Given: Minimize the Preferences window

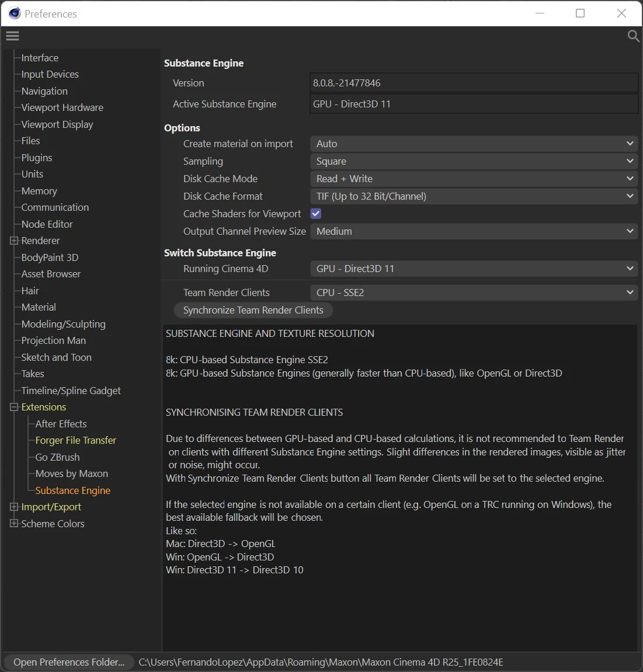Looking at the screenshot, I should [540, 13].
